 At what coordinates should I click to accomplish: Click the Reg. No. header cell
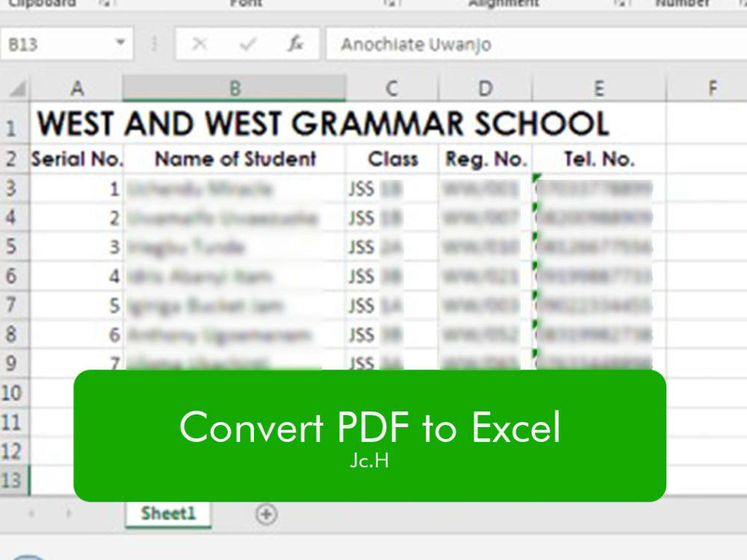click(x=485, y=159)
